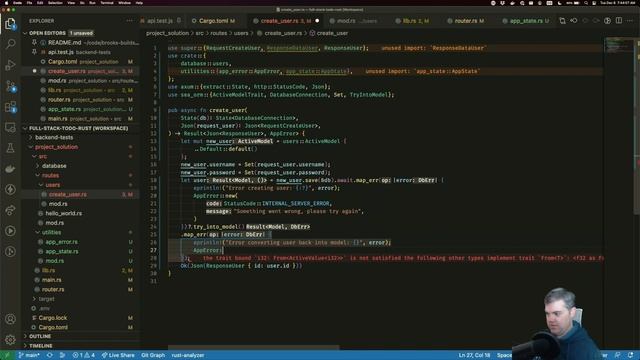Open the Thunder Client lightning icon
The height and width of the screenshot is (360, 640).
(x=10, y=189)
